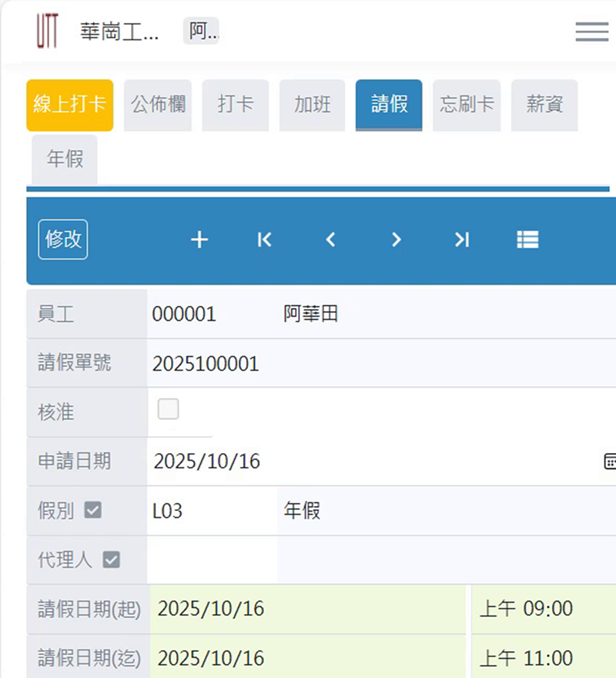Click the leave type name 年假 field
This screenshot has height=678, width=616.
447,511
